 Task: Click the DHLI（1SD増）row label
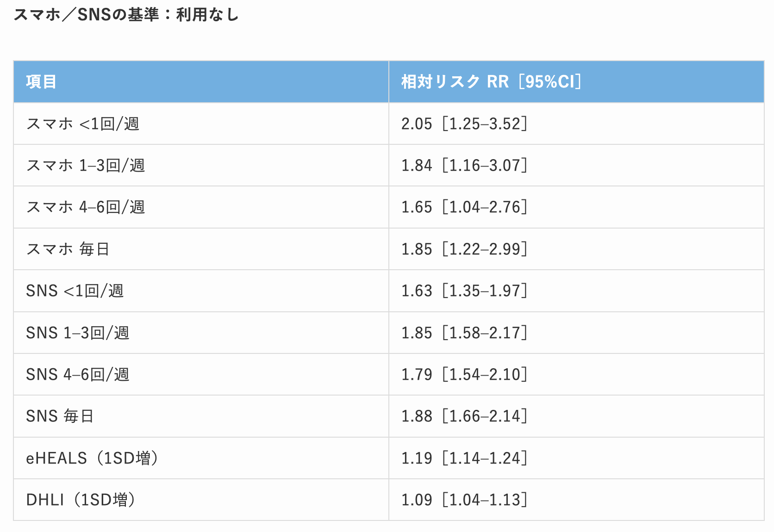coord(81,500)
